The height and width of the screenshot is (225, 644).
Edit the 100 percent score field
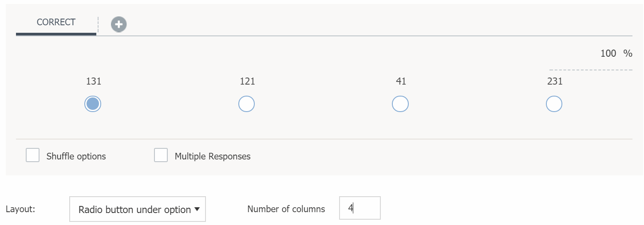point(608,54)
